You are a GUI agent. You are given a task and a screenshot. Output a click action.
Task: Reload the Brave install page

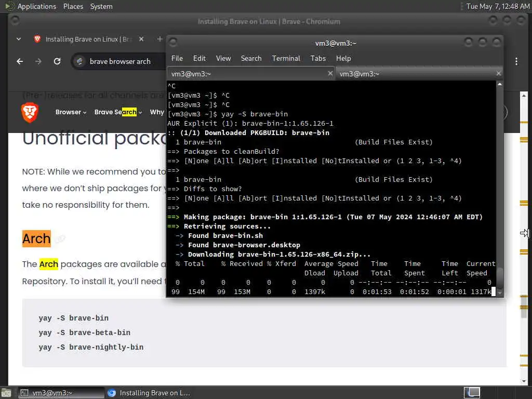point(57,61)
